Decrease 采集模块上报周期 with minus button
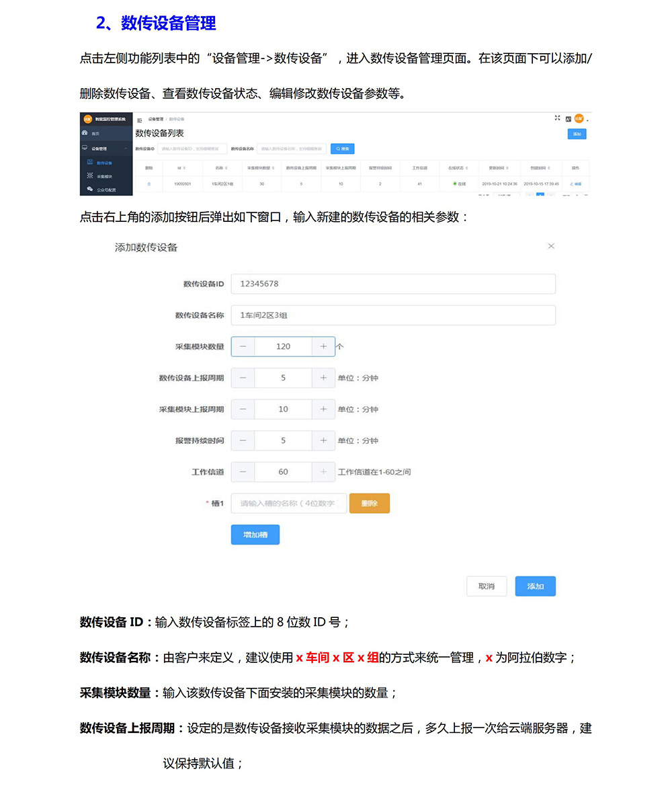Image resolution: width=672 pixels, height=786 pixels. click(243, 409)
